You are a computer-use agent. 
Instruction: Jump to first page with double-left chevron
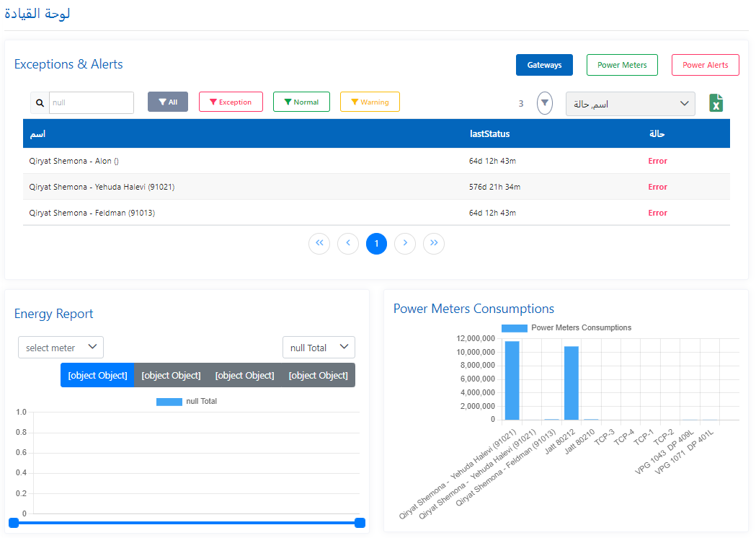click(319, 244)
